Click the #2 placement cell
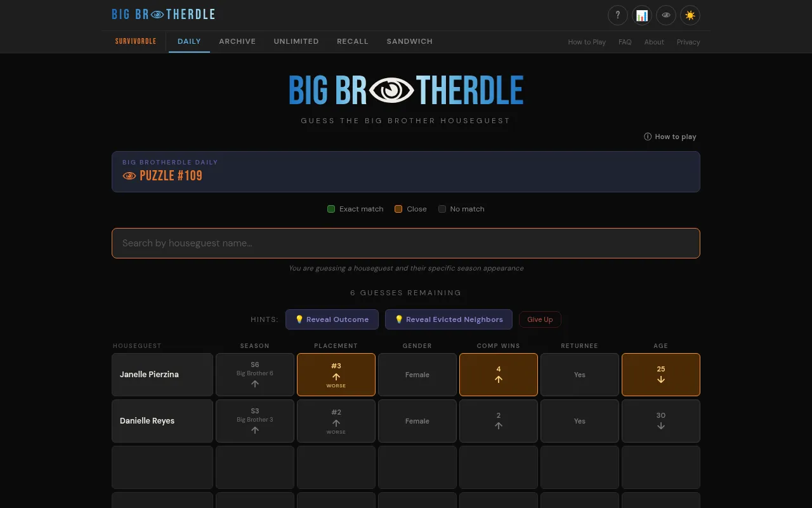The image size is (812, 508). pos(336,421)
